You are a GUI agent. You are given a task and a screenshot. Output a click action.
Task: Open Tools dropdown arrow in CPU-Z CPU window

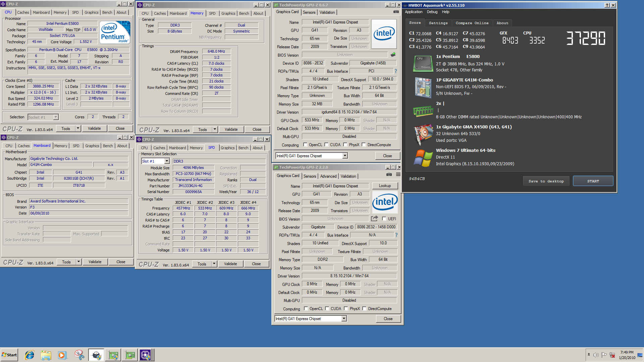coord(78,128)
